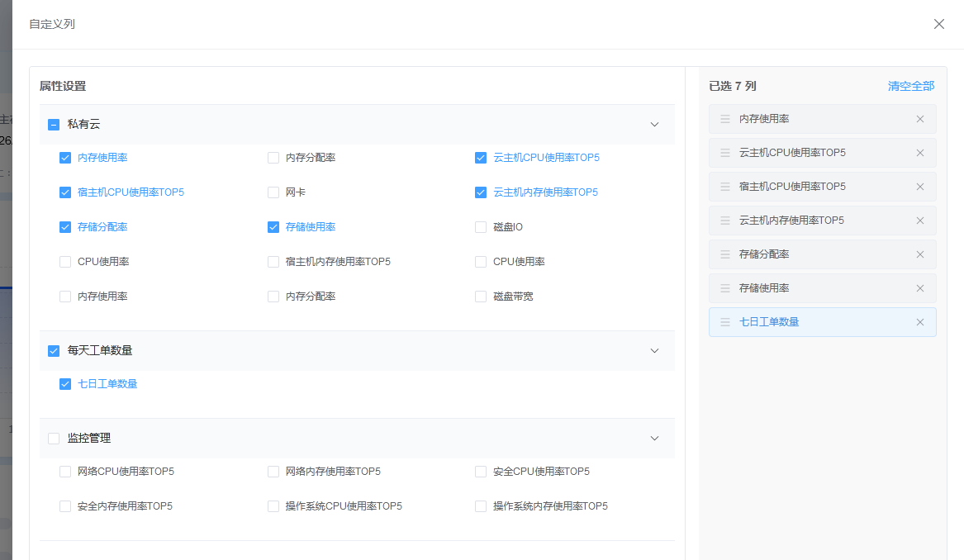This screenshot has width=964, height=560.
Task: Uncheck the 每天工单数量 group checkbox
Action: [54, 351]
